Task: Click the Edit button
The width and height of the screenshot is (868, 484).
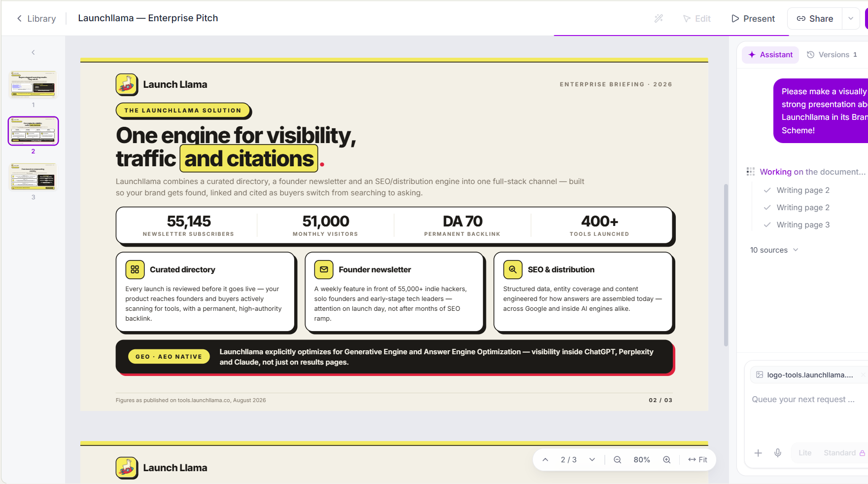Action: pos(696,18)
